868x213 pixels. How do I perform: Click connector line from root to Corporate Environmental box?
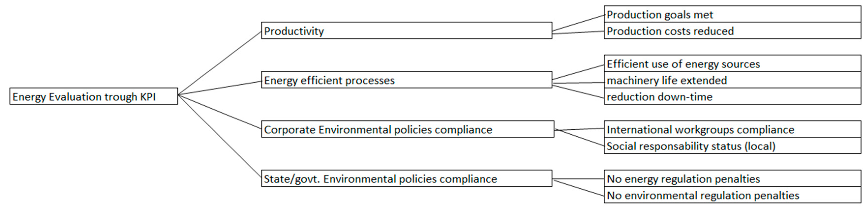tap(220, 112)
